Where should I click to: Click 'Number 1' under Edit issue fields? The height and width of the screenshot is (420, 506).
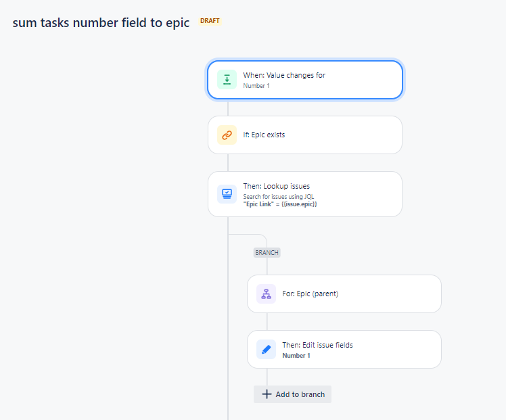296,356
